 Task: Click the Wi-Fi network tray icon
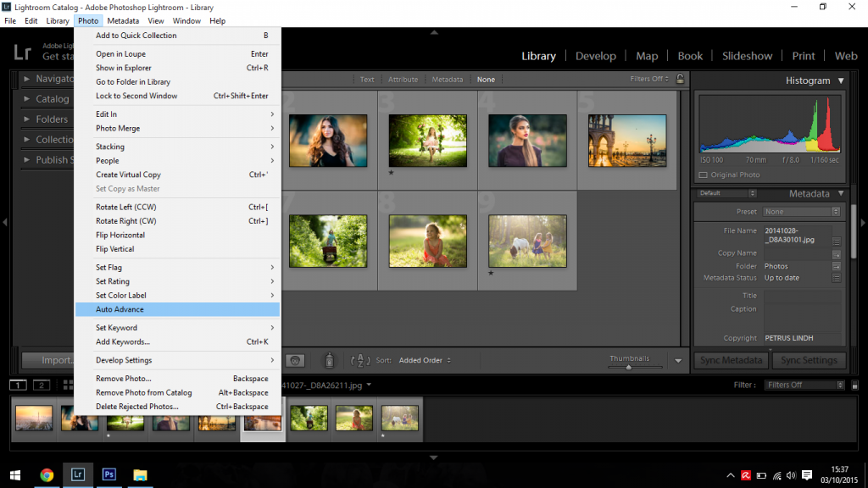(776, 475)
